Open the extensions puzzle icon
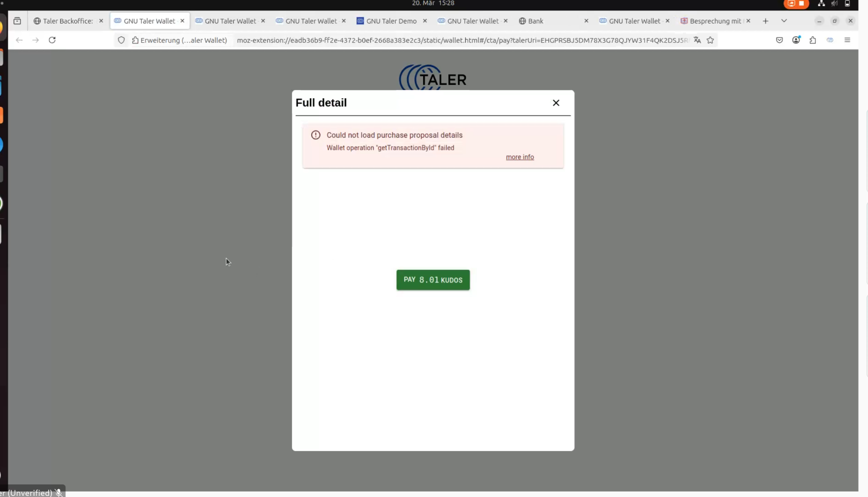The height and width of the screenshot is (497, 868). [813, 40]
